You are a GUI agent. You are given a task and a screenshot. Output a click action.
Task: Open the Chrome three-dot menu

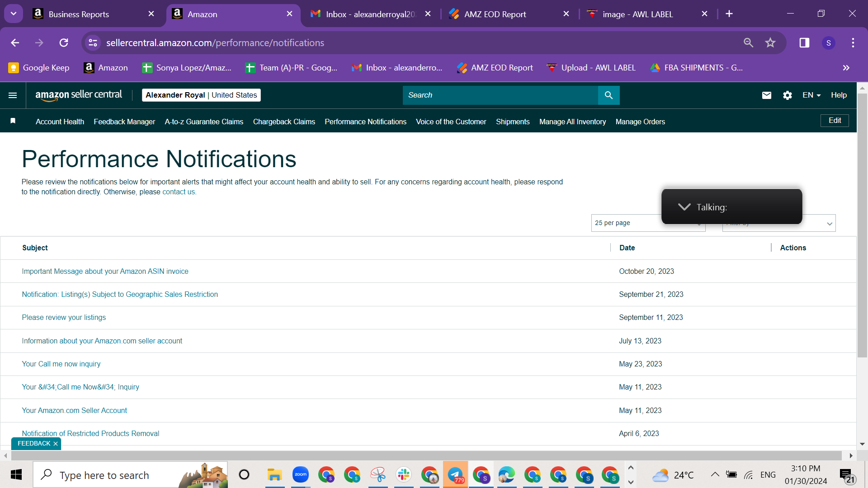pos(853,43)
